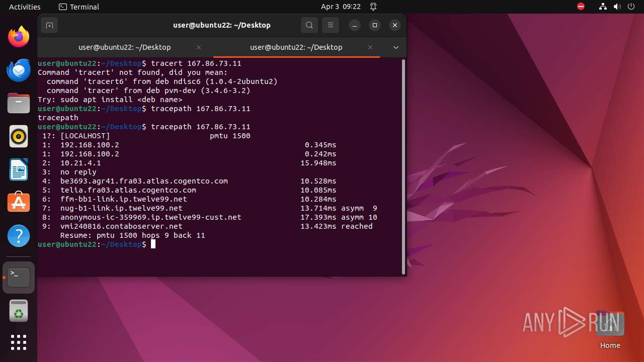The image size is (644, 362).
Task: Open Thunderbird mail from dock
Action: tap(19, 70)
